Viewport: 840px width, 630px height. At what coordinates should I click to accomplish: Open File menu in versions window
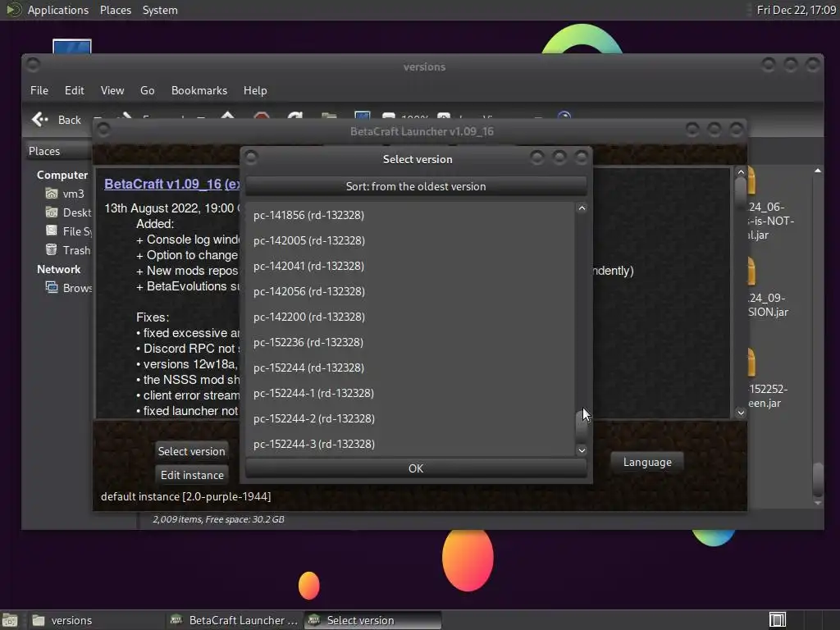tap(39, 90)
